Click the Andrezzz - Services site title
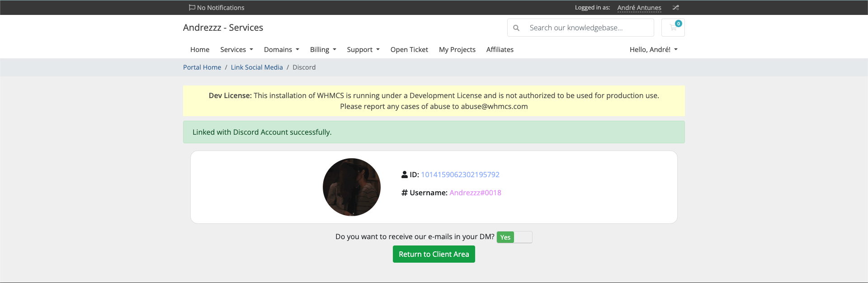 [223, 28]
